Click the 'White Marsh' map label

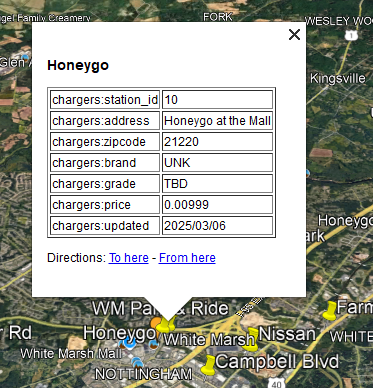coord(209,340)
